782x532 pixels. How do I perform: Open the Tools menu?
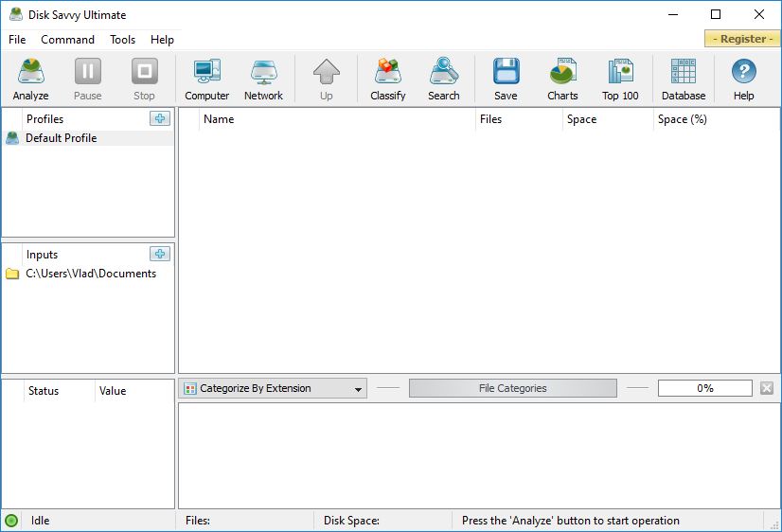pos(123,40)
